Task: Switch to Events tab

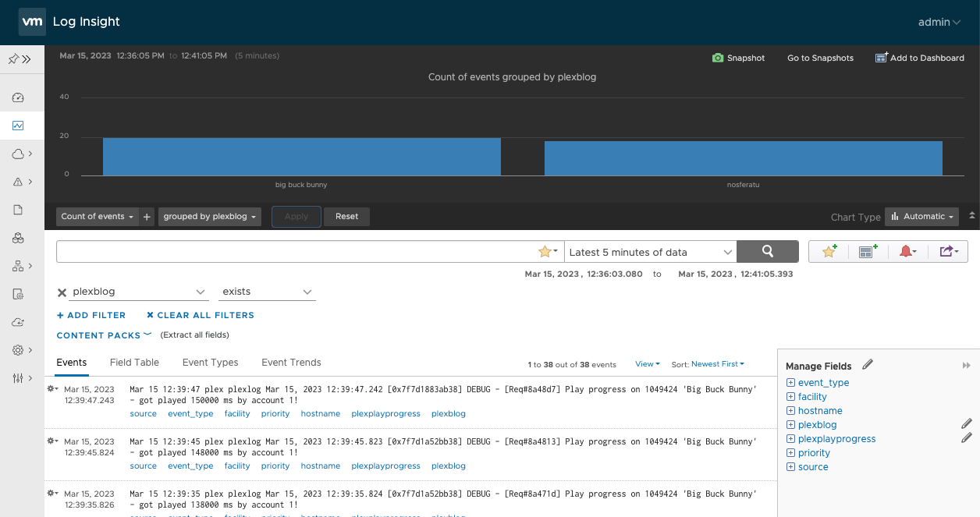Action: (x=72, y=363)
